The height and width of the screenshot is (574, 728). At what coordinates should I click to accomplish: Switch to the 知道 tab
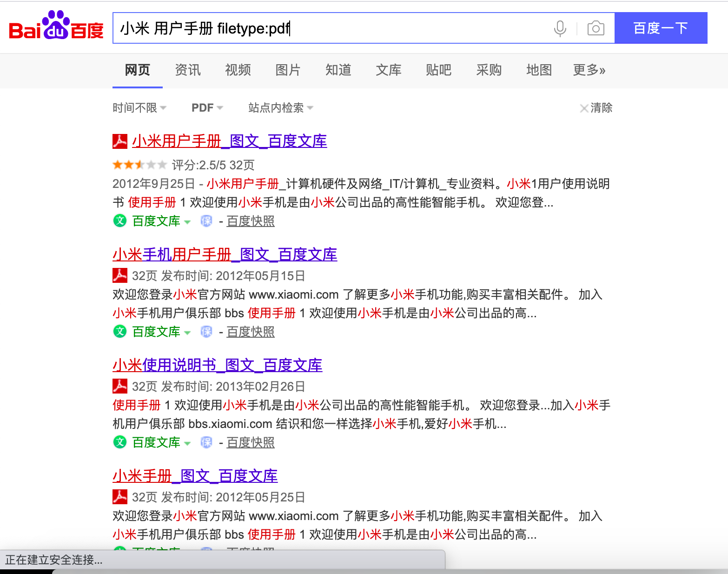point(338,70)
